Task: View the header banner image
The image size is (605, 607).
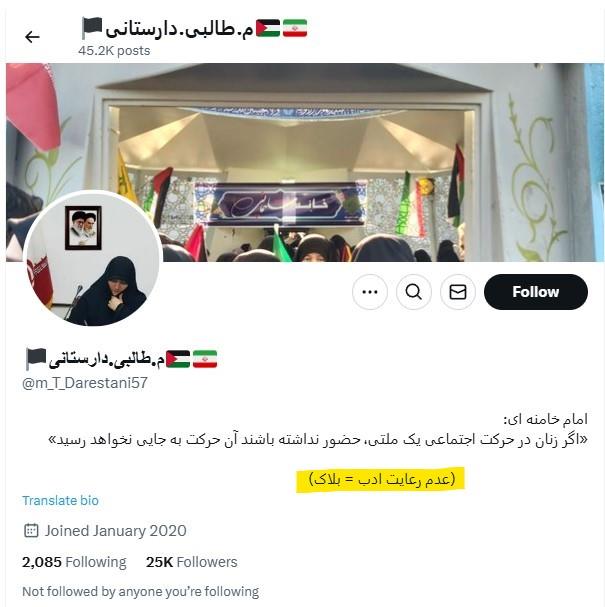Action: [305, 162]
